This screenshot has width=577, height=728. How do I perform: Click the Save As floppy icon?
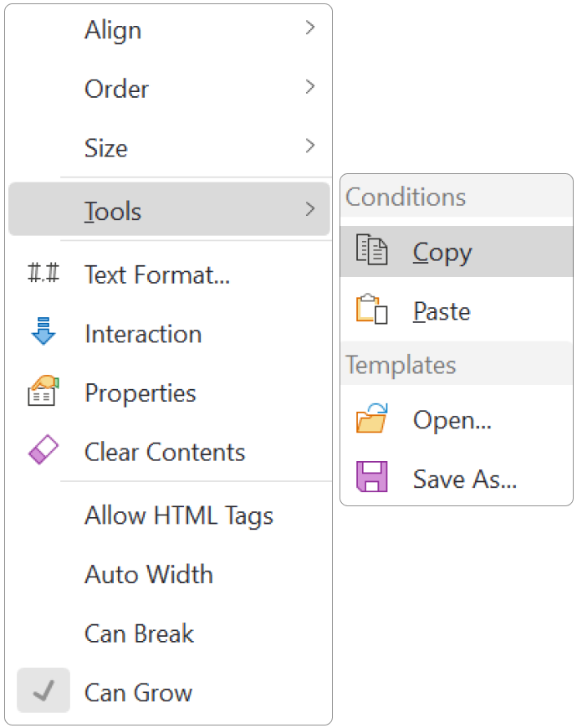[372, 479]
